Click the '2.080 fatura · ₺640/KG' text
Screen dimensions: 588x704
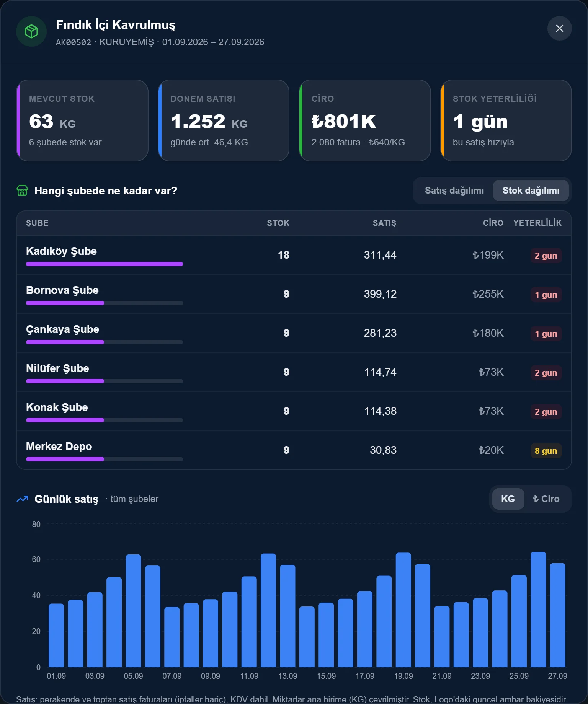point(358,142)
